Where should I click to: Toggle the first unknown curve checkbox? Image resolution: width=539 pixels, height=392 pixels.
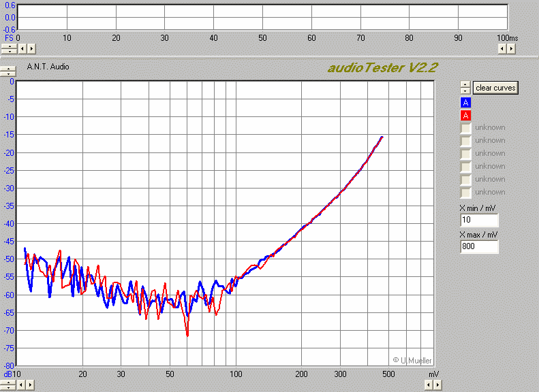click(x=465, y=128)
